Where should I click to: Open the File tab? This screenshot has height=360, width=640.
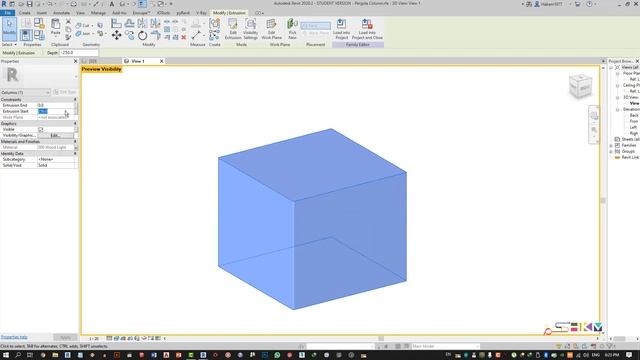point(7,13)
